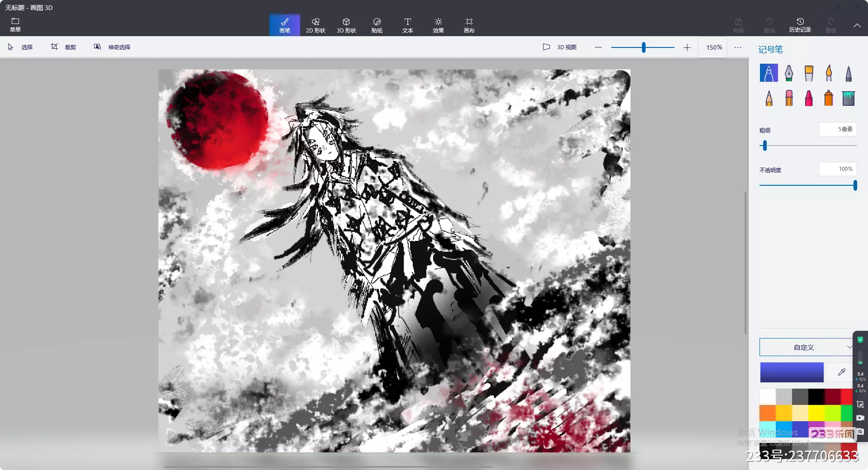
Task: Click the zoom in plus button
Action: [687, 47]
